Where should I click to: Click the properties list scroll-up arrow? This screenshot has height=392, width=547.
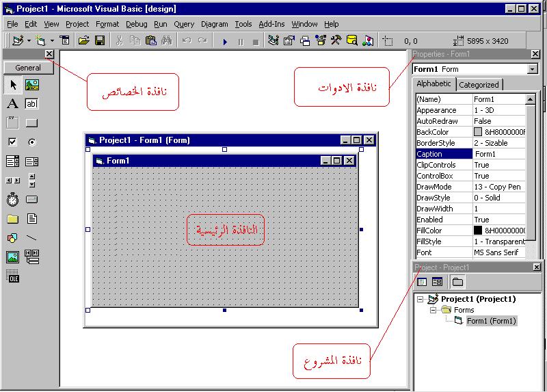point(530,99)
